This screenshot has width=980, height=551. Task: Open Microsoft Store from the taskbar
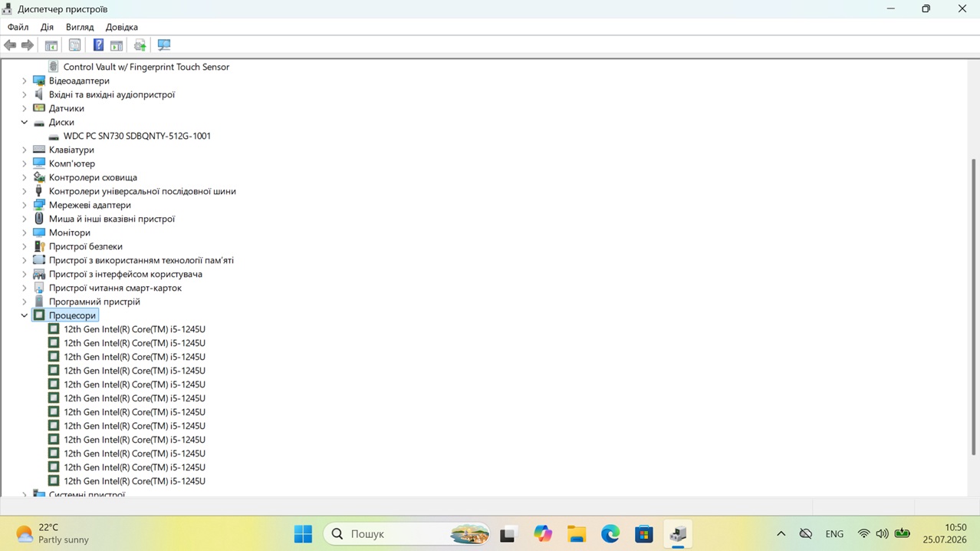pyautogui.click(x=644, y=534)
